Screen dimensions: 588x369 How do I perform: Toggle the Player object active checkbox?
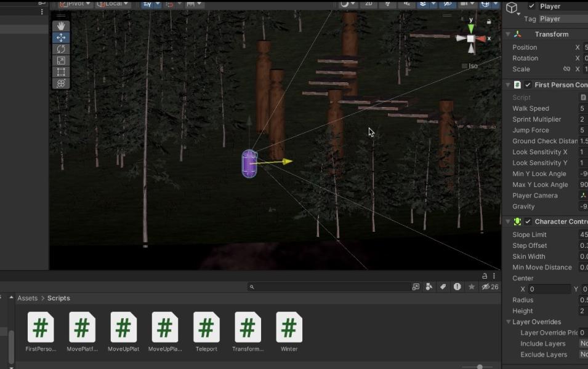(x=531, y=6)
